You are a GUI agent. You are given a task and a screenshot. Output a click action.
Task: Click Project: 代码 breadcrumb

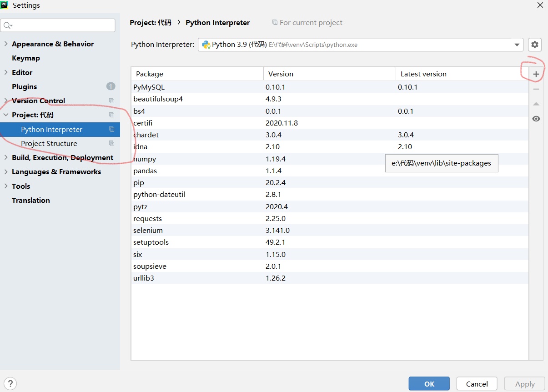(x=151, y=22)
